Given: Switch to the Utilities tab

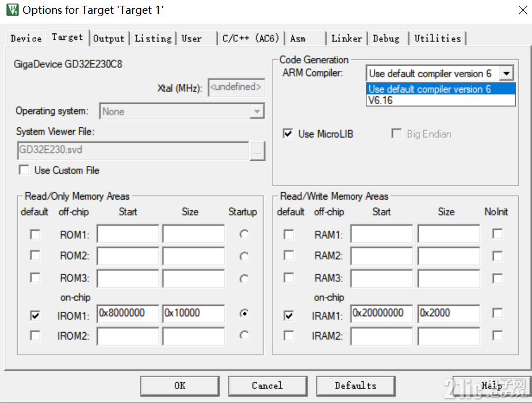Looking at the screenshot, I should 438,39.
